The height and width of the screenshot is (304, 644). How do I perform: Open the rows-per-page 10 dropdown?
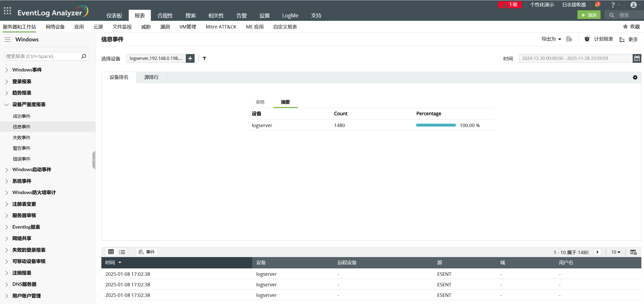pyautogui.click(x=616, y=252)
